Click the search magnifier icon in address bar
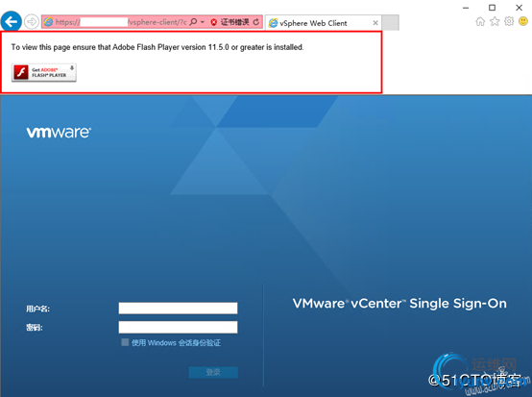Viewport: 532px width, 397px height. pos(193,22)
